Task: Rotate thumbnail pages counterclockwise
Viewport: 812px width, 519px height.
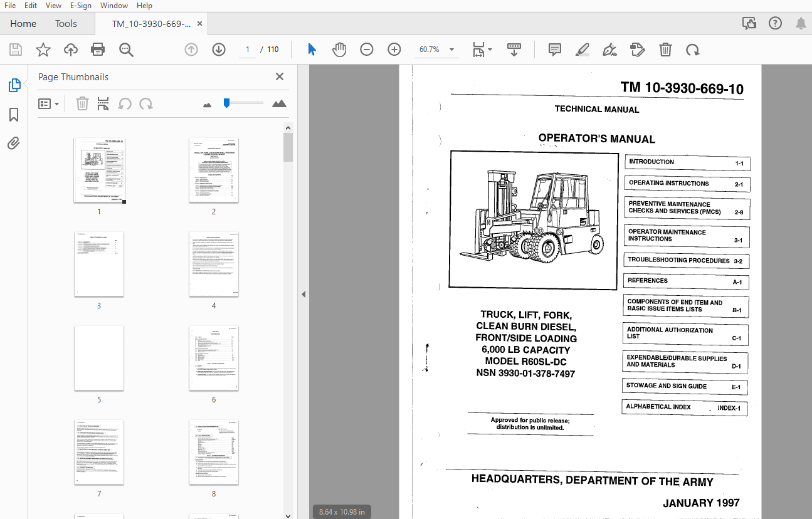Action: click(125, 103)
